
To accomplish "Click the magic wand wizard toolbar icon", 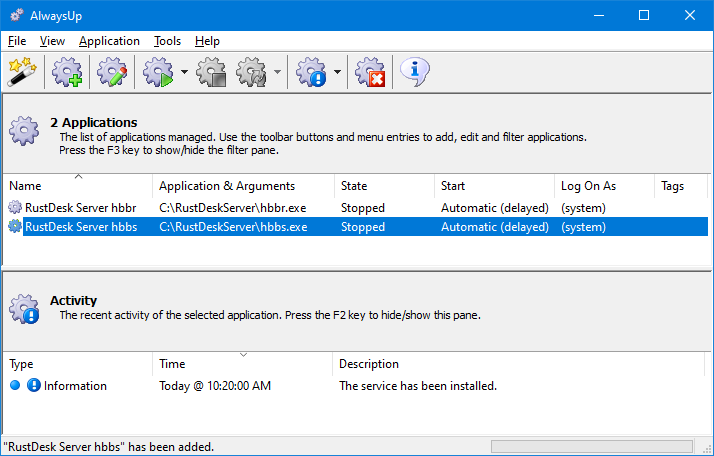I will click(22, 72).
